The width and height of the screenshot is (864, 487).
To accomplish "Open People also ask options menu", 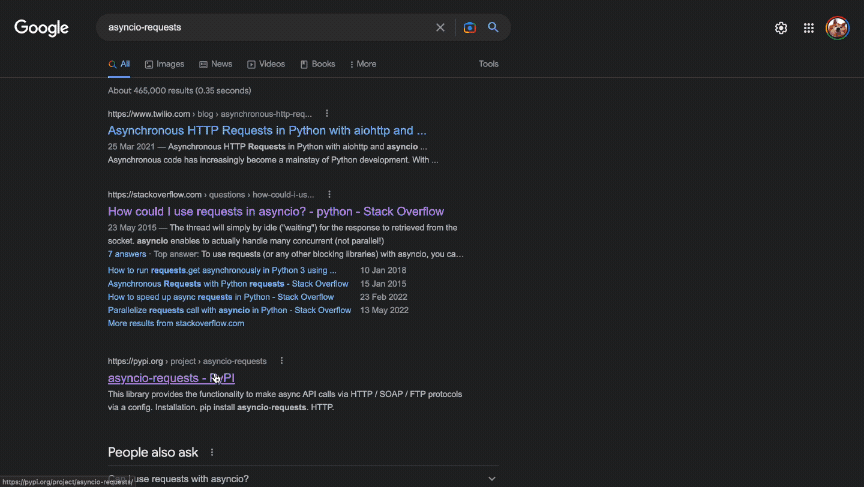I will [x=212, y=452].
